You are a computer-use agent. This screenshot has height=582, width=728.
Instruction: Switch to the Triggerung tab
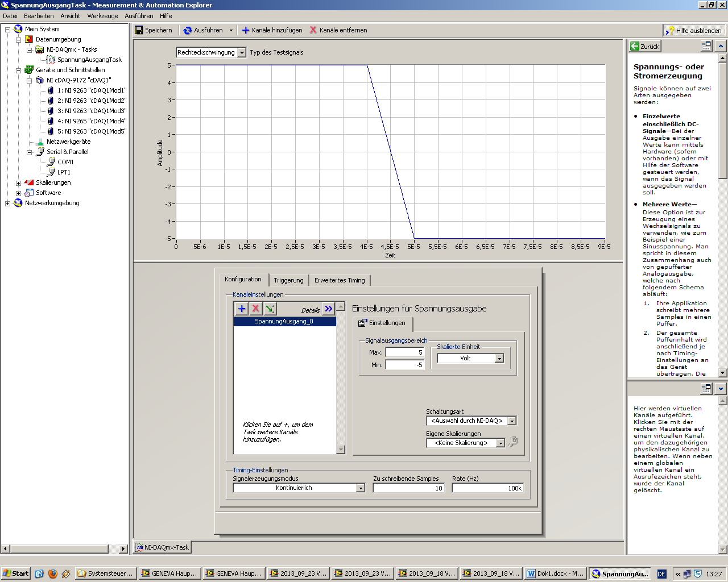click(x=288, y=280)
